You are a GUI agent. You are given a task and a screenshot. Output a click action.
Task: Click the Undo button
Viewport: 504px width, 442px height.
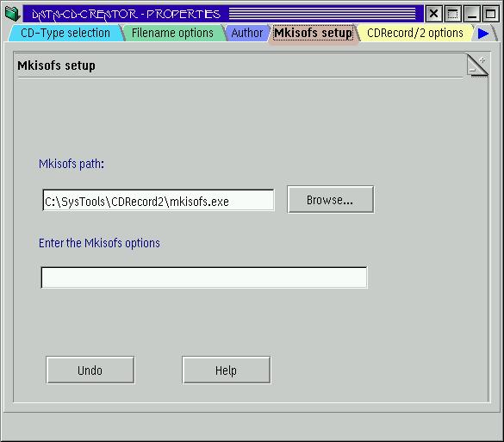tap(90, 370)
